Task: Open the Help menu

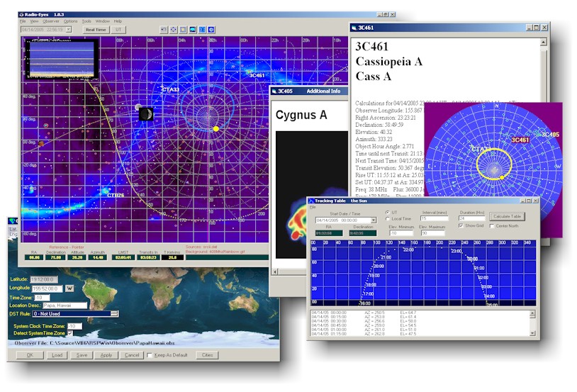Action: (118, 21)
